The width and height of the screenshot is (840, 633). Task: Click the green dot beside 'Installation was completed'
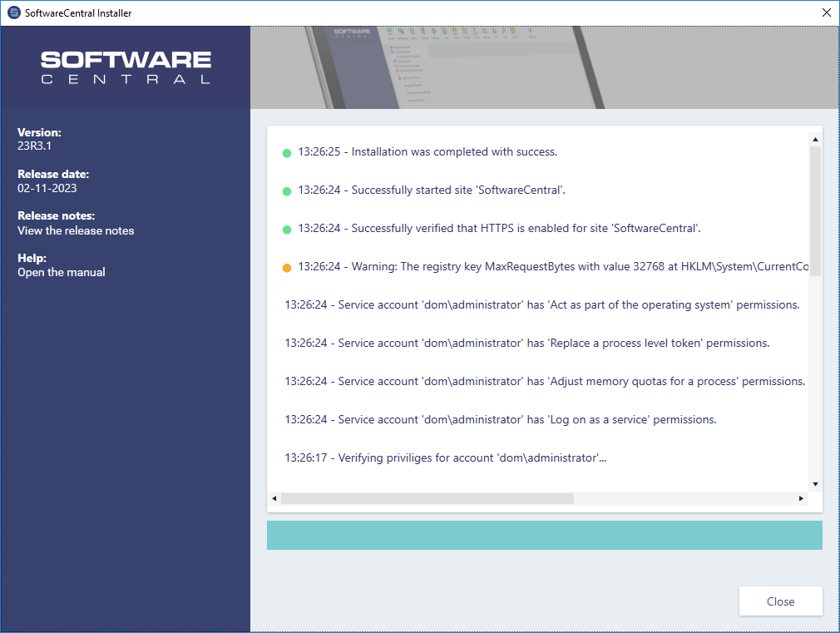coord(287,153)
